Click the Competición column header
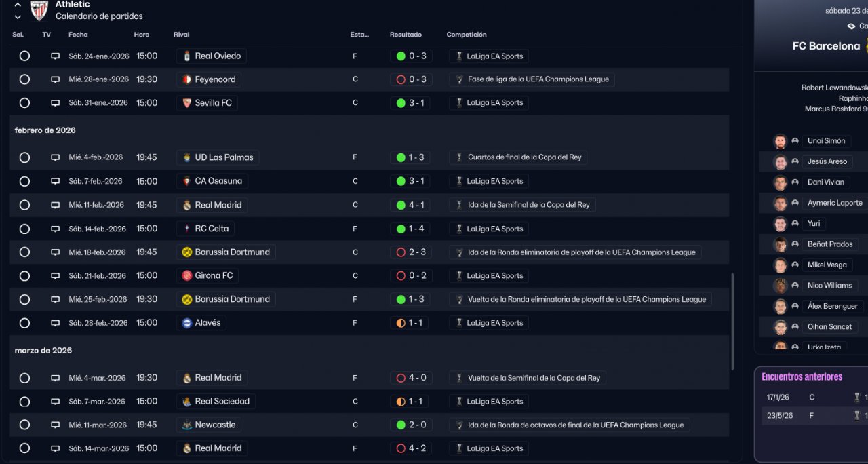 point(467,35)
